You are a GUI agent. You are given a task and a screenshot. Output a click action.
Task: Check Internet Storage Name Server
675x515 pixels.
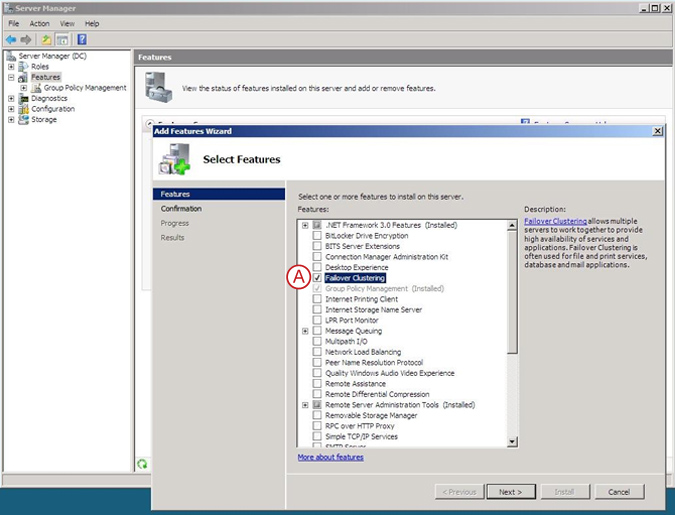tap(317, 310)
